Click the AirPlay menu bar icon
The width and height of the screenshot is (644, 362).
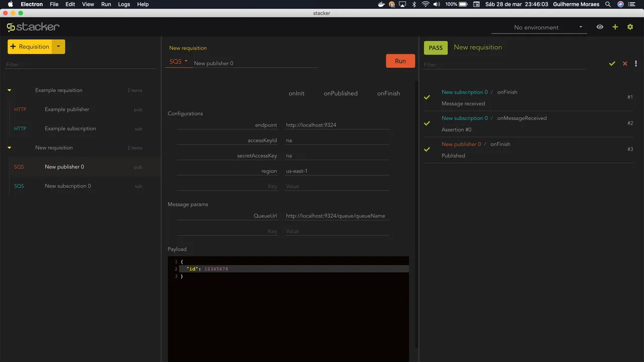[x=403, y=4]
